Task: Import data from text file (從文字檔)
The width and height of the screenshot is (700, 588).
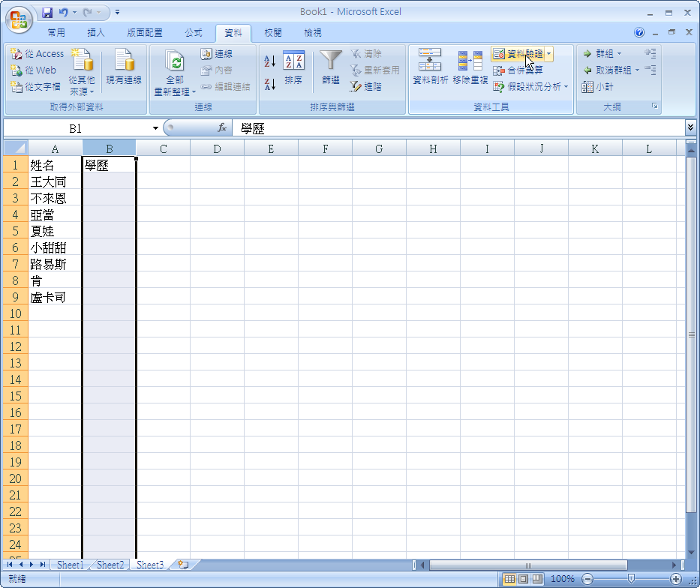Action: click(36, 86)
